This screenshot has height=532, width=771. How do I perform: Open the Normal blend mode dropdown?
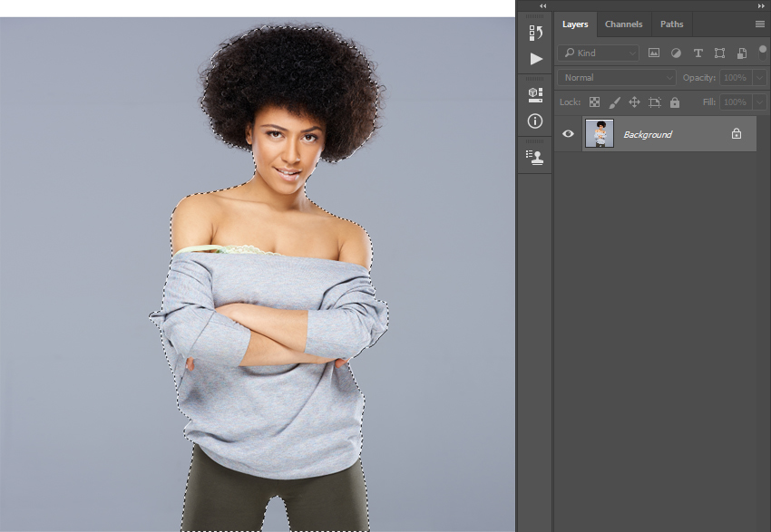[x=617, y=78]
